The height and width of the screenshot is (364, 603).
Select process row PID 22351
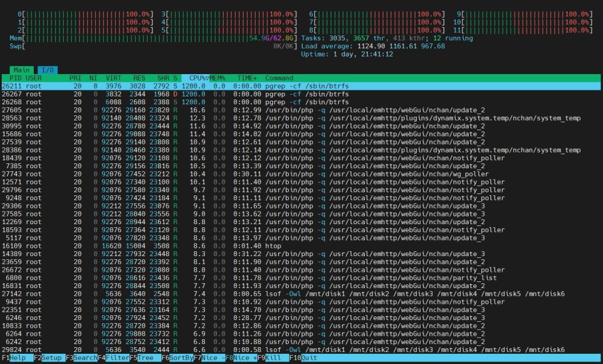301,310
